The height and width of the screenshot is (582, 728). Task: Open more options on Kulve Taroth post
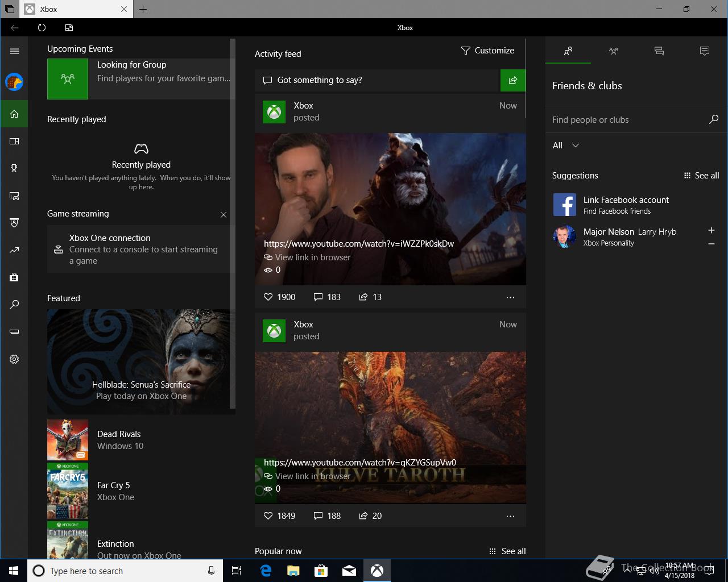click(x=510, y=516)
